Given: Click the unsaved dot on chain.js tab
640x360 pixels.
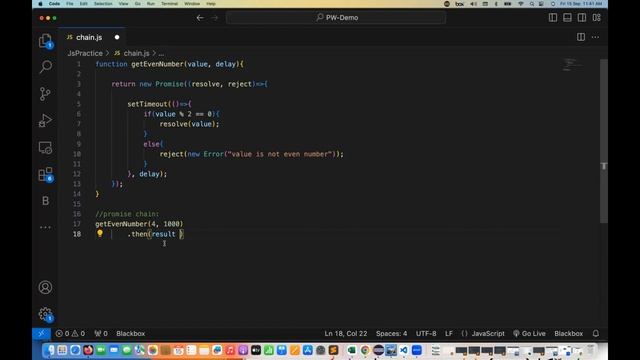Looking at the screenshot, I should click(x=117, y=37).
